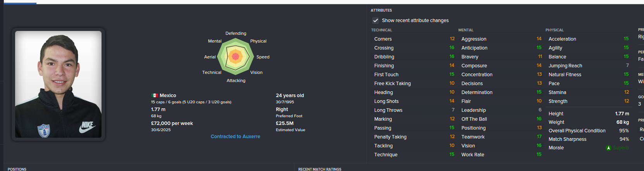The width and height of the screenshot is (644, 171).
Task: Select the Physical attributes column header
Action: coord(554,30)
